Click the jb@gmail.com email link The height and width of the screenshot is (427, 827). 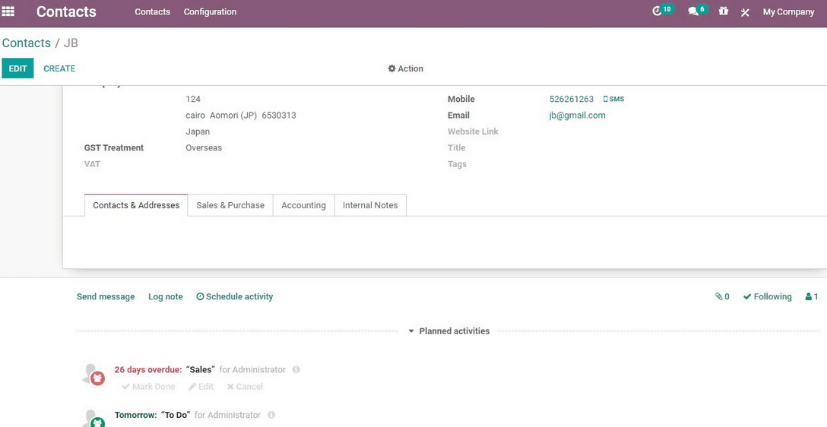577,116
